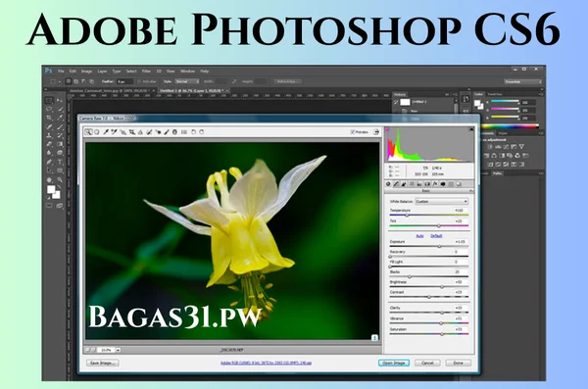The height and width of the screenshot is (389, 588).
Task: Toggle the Preview checkbox in Camera Raw
Action: pyautogui.click(x=352, y=132)
